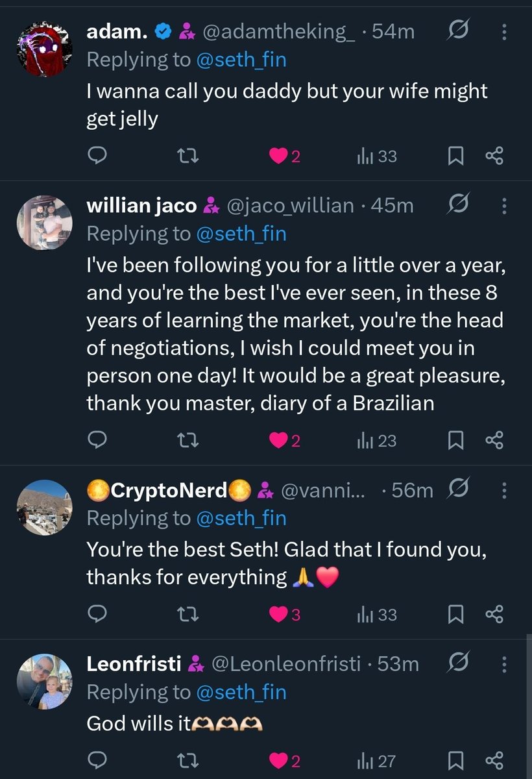This screenshot has height=779, width=532.
Task: Bookmark Leonfristi's reply
Action: [x=457, y=760]
